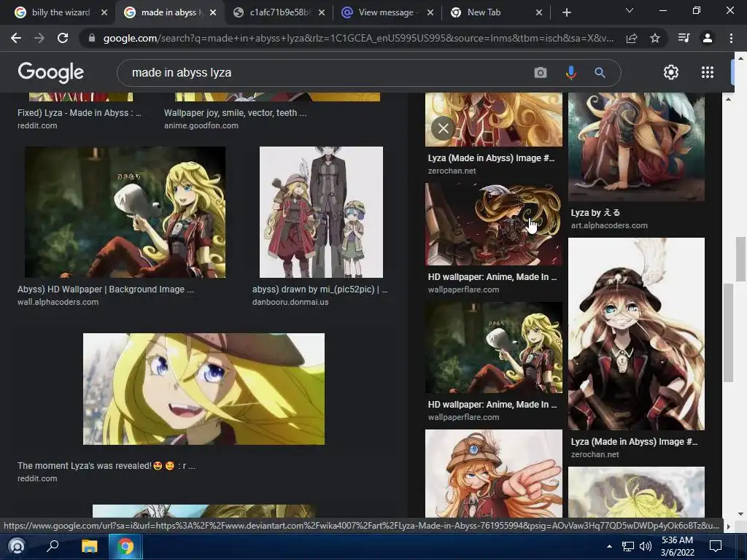Open Lyza holding mug wallpaper thumbnail

pos(125,212)
